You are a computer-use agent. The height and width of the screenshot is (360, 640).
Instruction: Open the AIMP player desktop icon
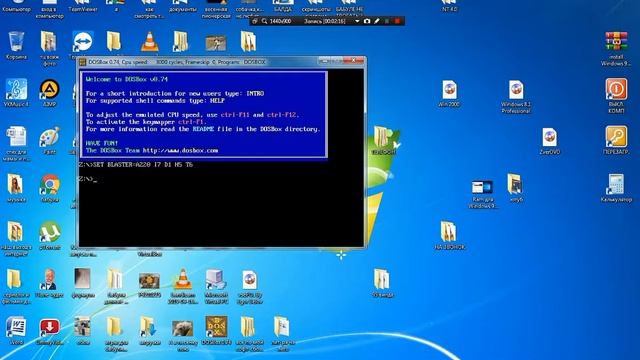(50, 89)
